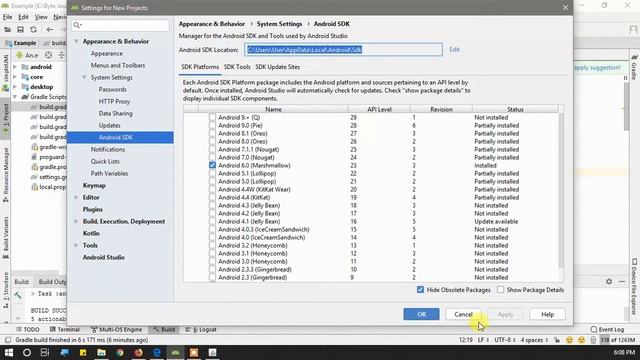This screenshot has width=640, height=360.
Task: Check the Android 9.+ (Q) checkbox
Action: pyautogui.click(x=212, y=117)
